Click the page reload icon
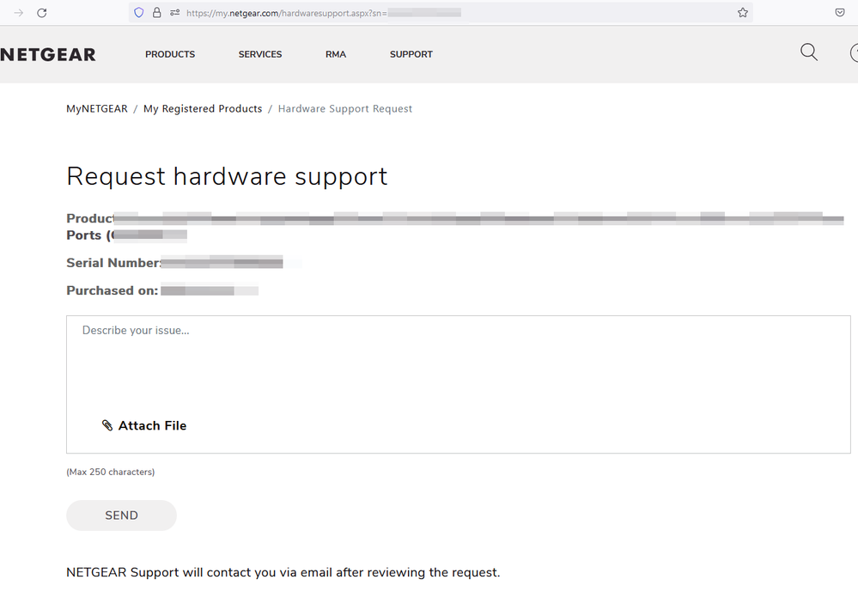 pos(40,12)
